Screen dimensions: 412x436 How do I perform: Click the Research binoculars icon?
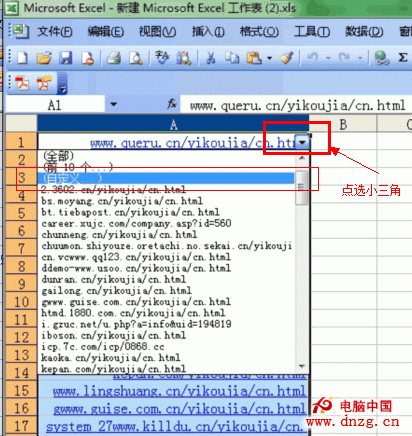pyautogui.click(x=184, y=58)
